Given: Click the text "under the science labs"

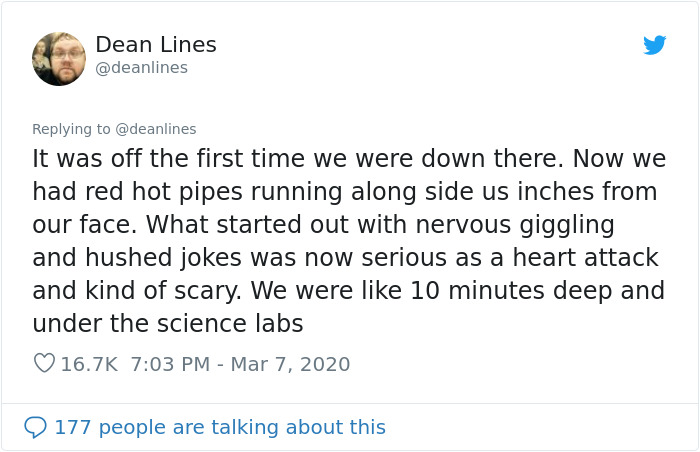Looking at the screenshot, I should pos(167,323).
